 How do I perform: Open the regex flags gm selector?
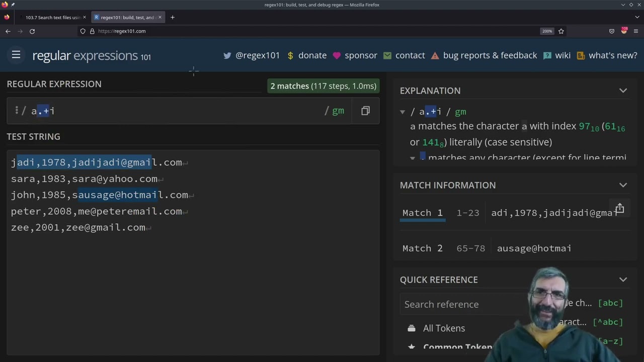click(338, 111)
